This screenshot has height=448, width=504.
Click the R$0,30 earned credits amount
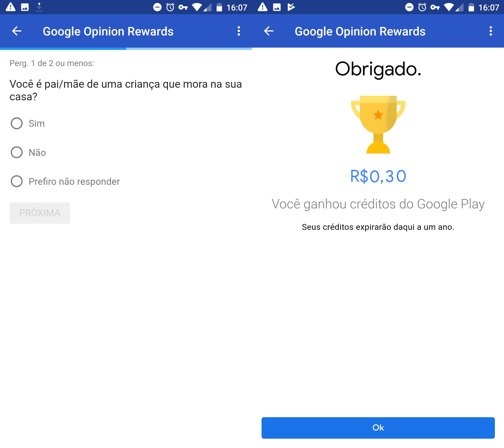tap(378, 175)
